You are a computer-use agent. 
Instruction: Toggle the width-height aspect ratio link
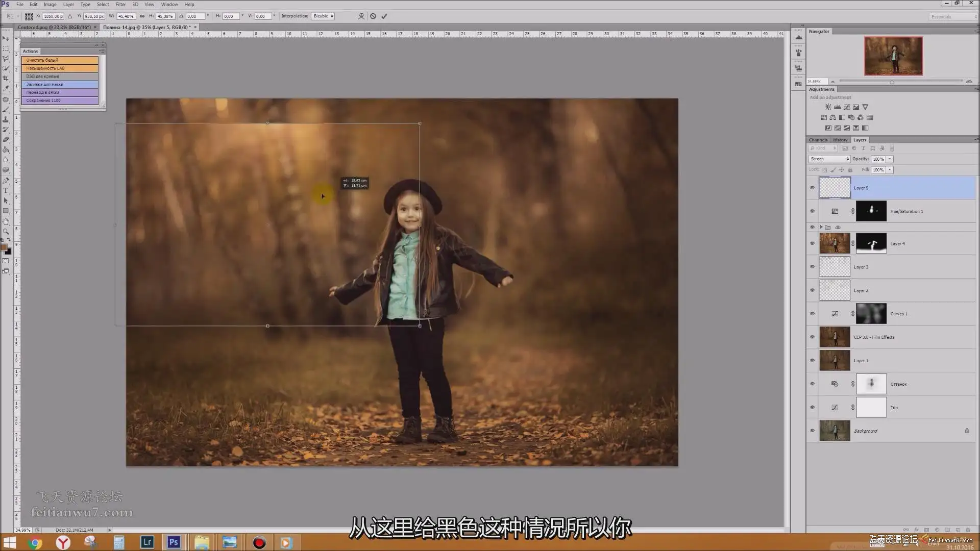tap(142, 16)
